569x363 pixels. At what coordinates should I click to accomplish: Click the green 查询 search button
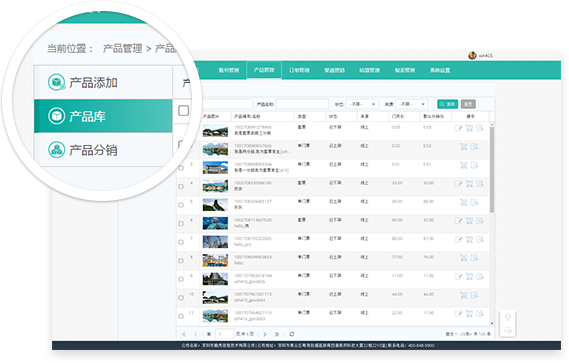point(447,104)
